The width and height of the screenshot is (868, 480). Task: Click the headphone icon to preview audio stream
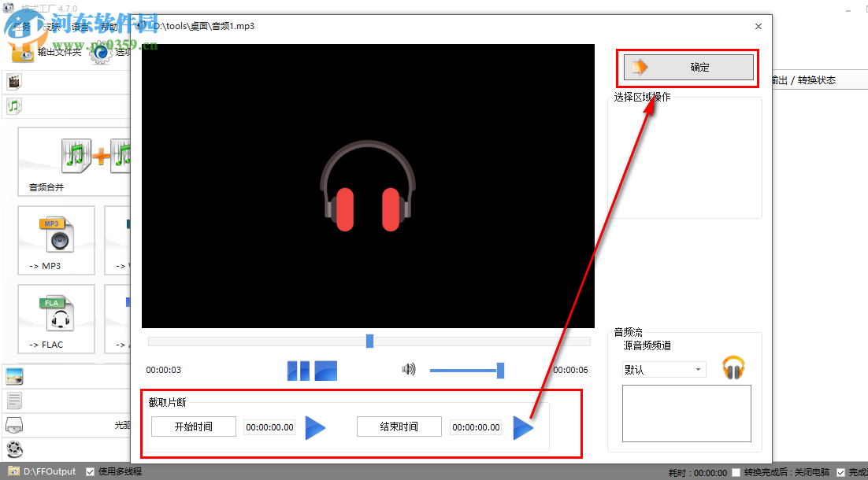coord(733,367)
